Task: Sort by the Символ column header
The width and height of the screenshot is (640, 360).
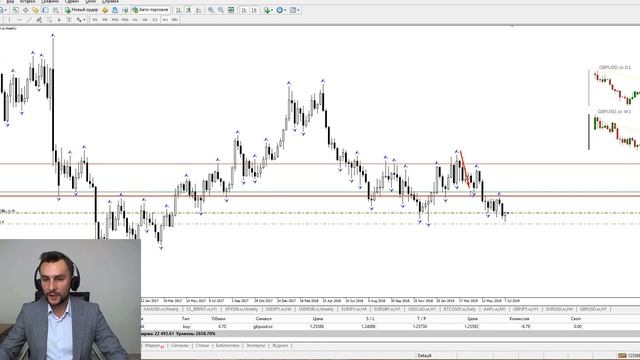Action: [264, 318]
